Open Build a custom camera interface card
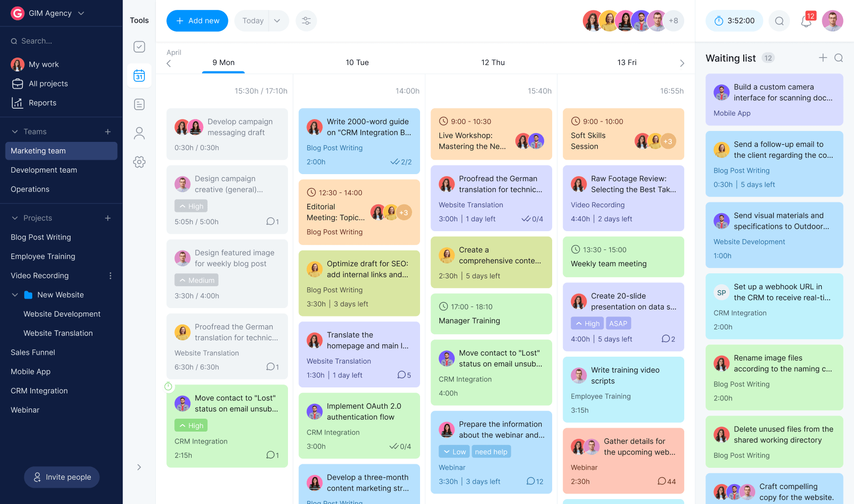 (774, 100)
